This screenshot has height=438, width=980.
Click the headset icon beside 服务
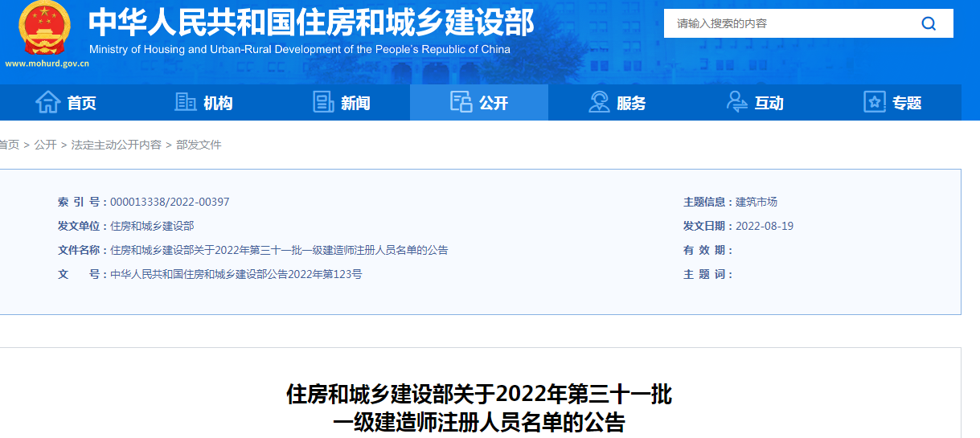point(599,102)
